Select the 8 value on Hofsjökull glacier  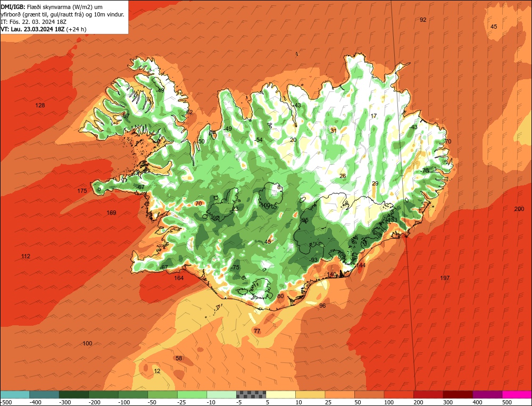[x=279, y=187]
